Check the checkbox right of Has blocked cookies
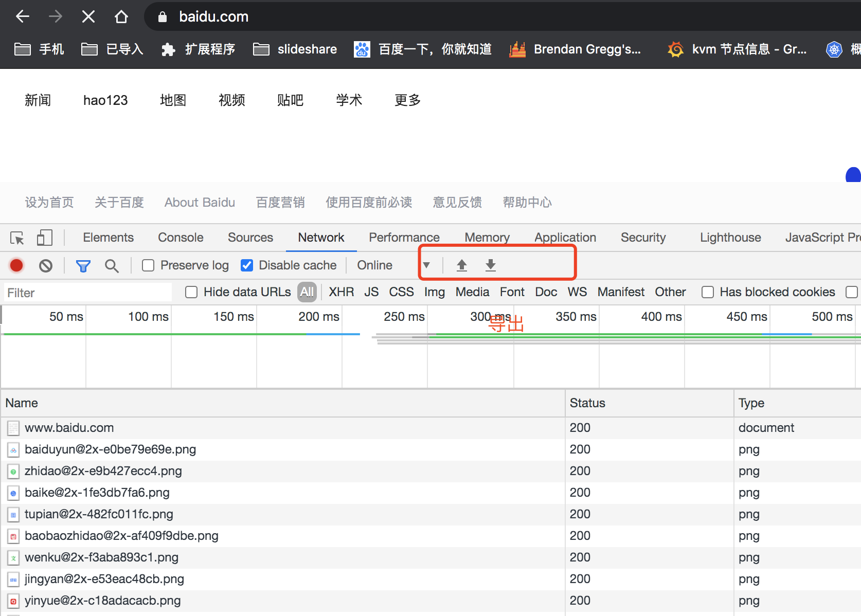The width and height of the screenshot is (861, 616). [852, 292]
